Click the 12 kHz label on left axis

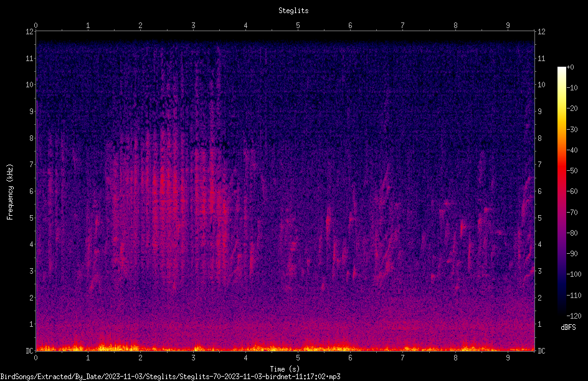(30, 32)
